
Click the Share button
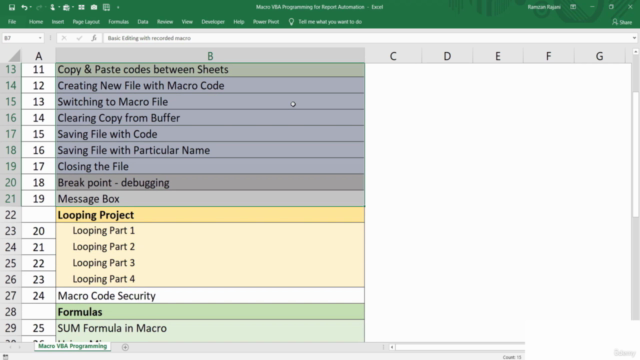pos(622,22)
